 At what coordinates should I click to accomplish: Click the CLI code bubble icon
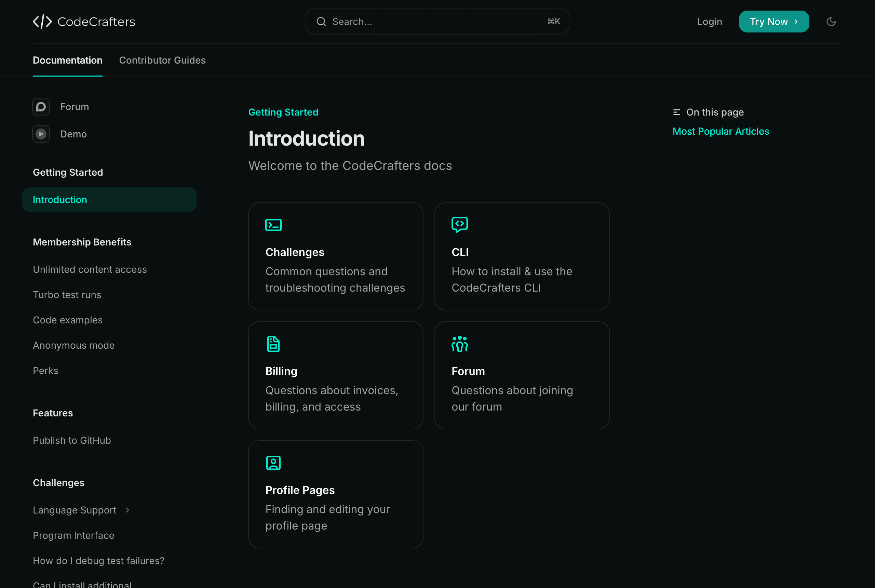point(460,225)
